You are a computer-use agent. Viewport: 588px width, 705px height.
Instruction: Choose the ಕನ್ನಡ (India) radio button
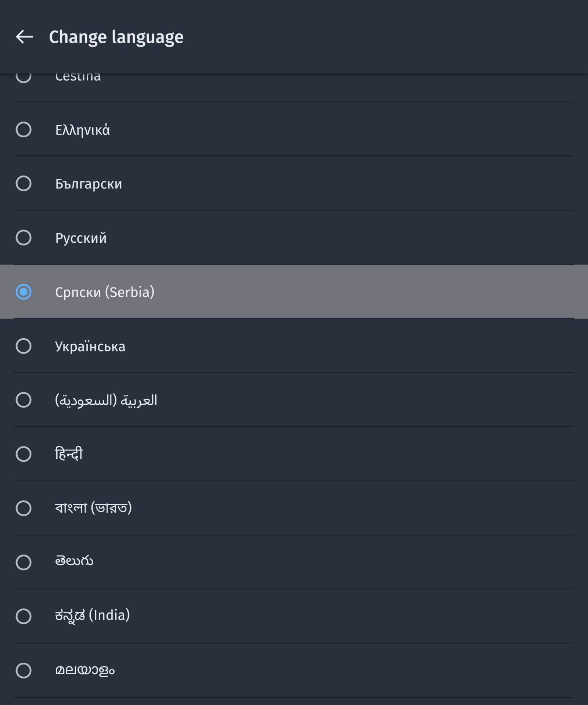click(24, 616)
